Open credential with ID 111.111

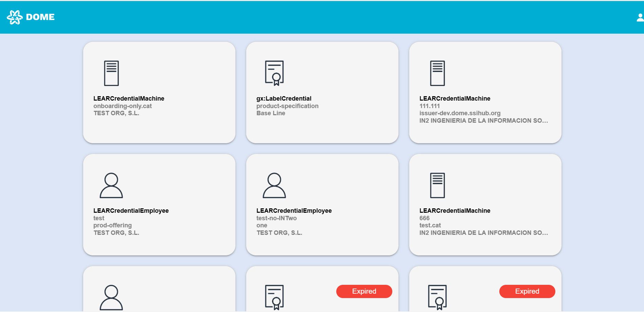click(x=429, y=106)
